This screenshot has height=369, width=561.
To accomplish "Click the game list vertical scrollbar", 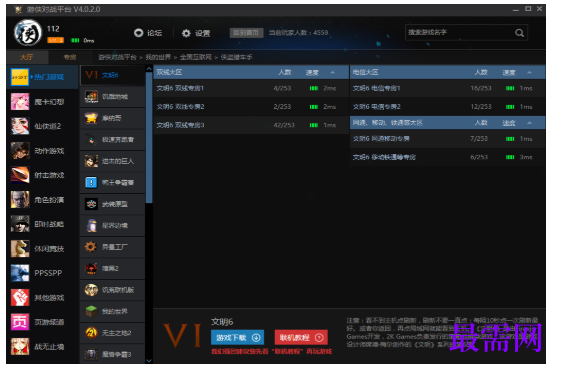I will [149, 138].
